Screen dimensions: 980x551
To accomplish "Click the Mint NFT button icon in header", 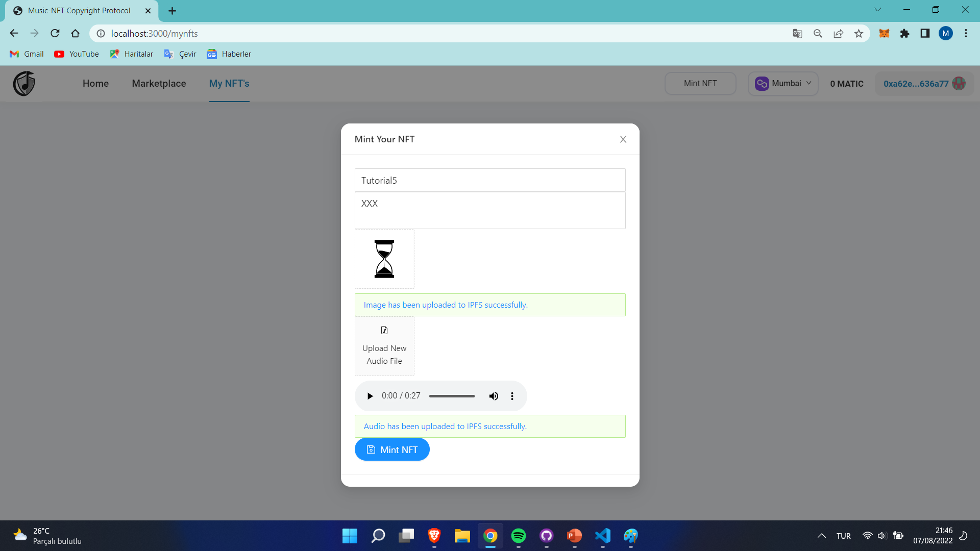I will coord(700,84).
